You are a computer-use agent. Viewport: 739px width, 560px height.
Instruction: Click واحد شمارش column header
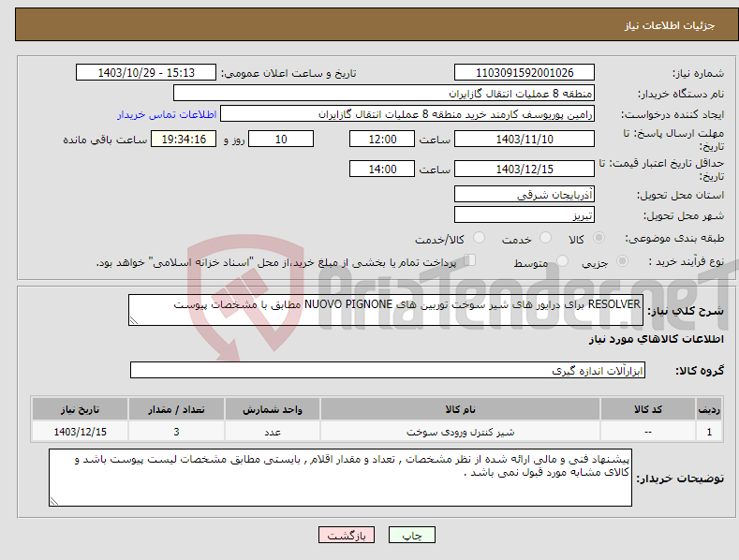273,409
